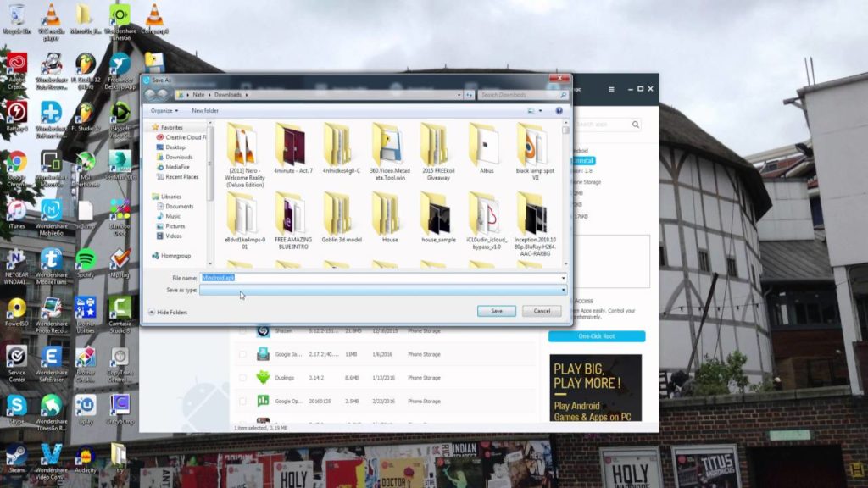Click the File name text field

(x=380, y=278)
